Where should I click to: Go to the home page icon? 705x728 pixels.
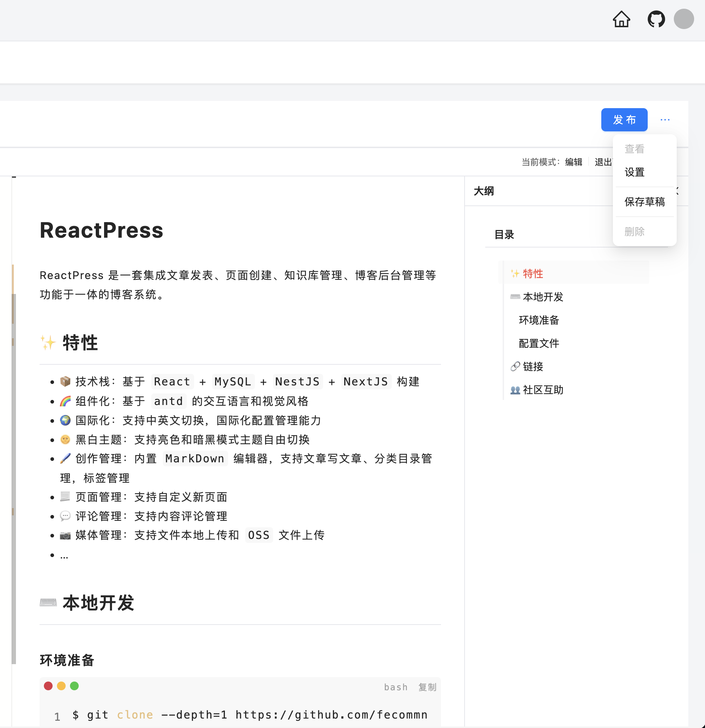pos(621,19)
